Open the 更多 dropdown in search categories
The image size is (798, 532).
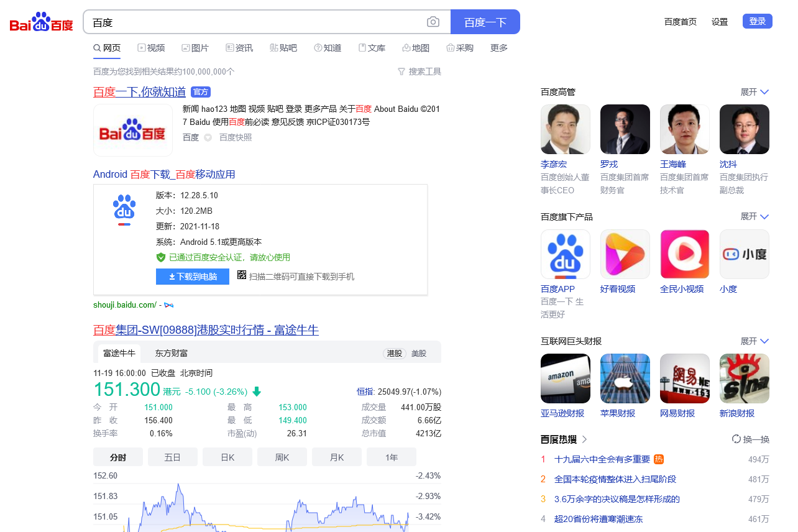[x=498, y=48]
